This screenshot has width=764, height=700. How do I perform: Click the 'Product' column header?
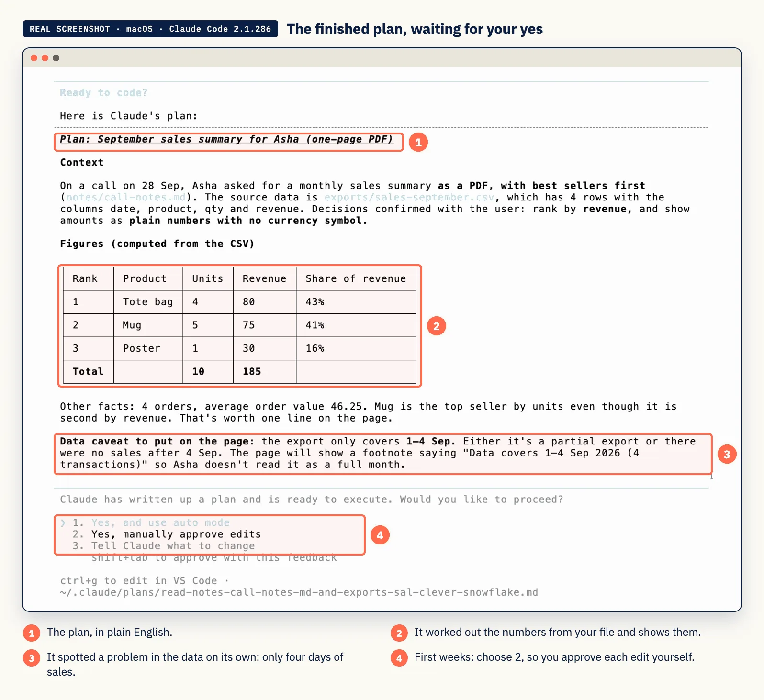click(x=145, y=278)
